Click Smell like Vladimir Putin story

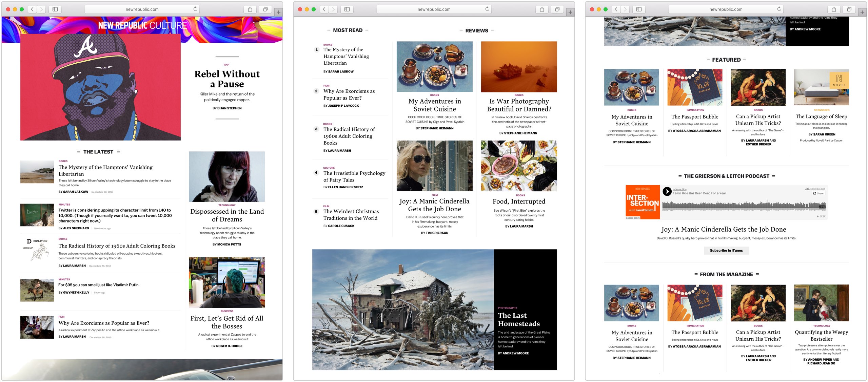(x=99, y=285)
